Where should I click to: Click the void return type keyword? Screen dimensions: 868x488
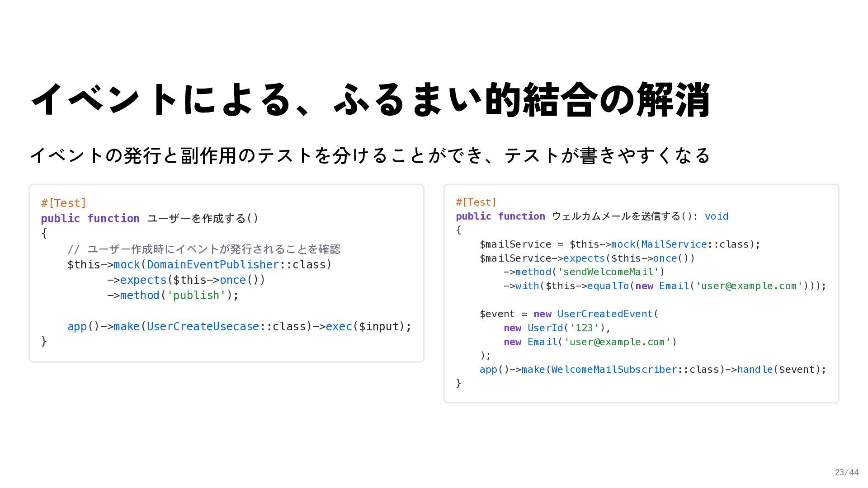click(x=716, y=216)
